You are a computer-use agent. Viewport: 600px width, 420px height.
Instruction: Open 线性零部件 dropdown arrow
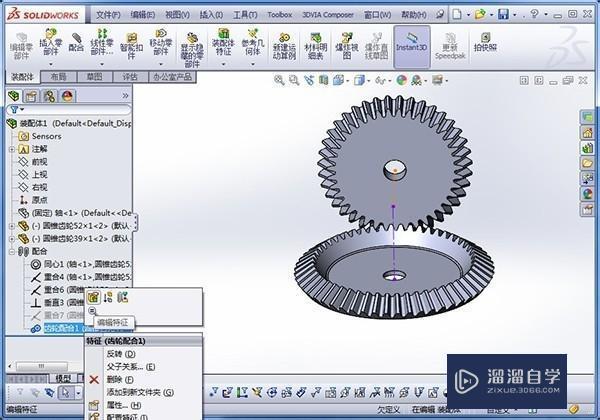102,64
